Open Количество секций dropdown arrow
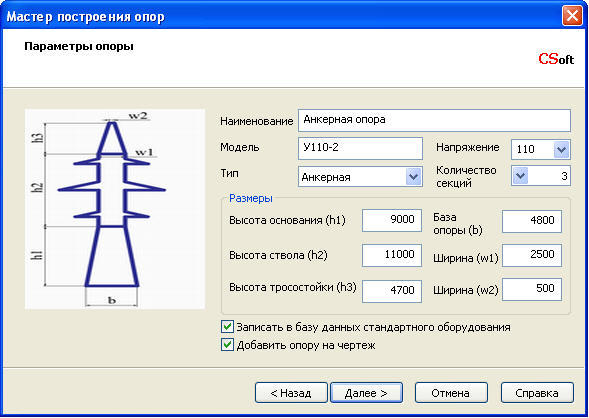This screenshot has height=418, width=589. (520, 175)
